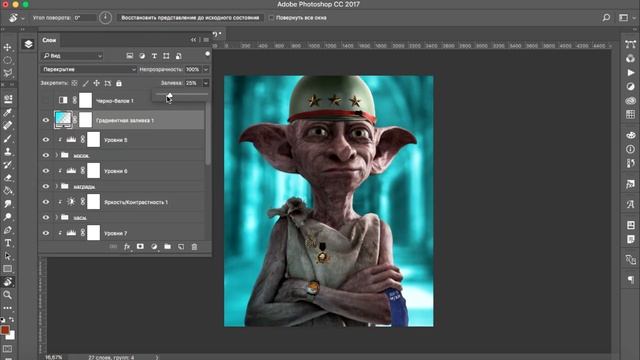
Task: Switch to the 'Слои' panel tab
Action: 49,40
